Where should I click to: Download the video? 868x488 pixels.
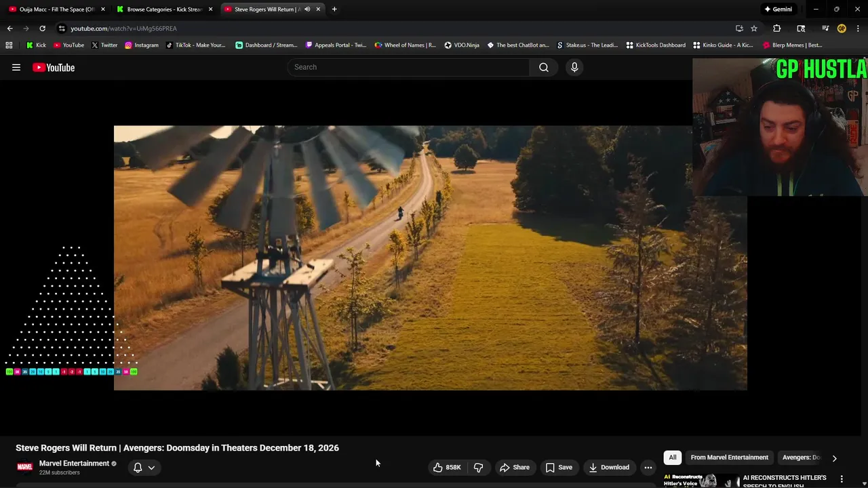click(609, 467)
